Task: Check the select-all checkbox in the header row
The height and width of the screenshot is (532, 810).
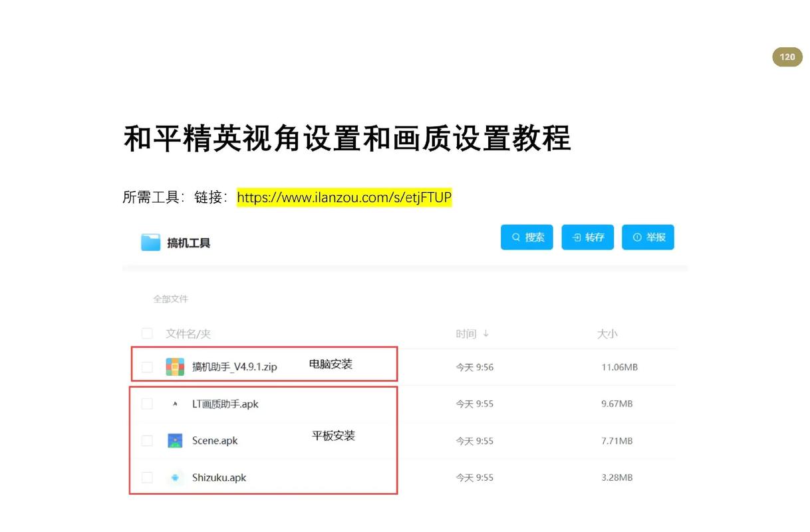Action: click(147, 333)
